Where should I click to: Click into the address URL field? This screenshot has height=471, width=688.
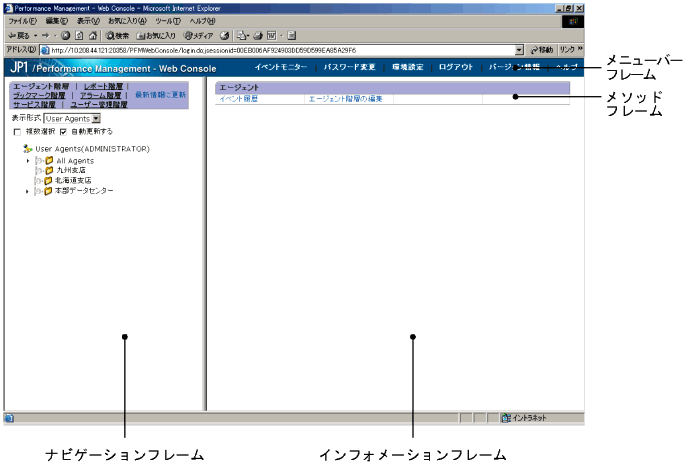click(281, 50)
